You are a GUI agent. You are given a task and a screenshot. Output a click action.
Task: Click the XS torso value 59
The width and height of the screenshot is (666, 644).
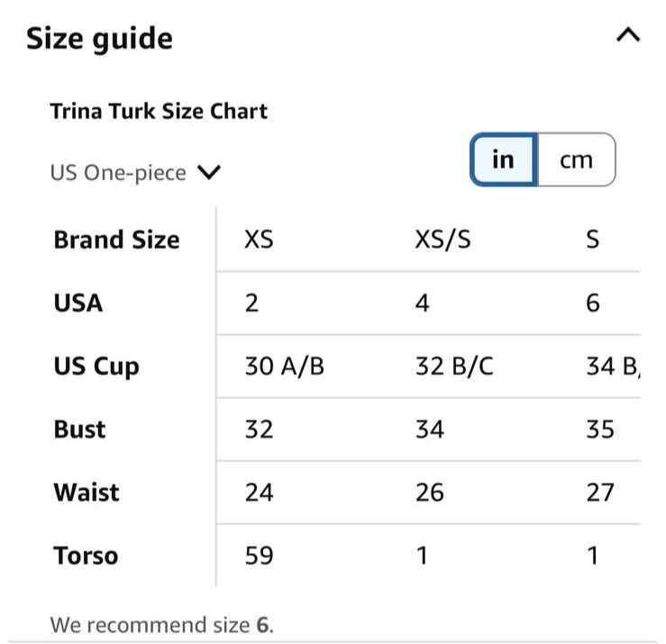259,556
